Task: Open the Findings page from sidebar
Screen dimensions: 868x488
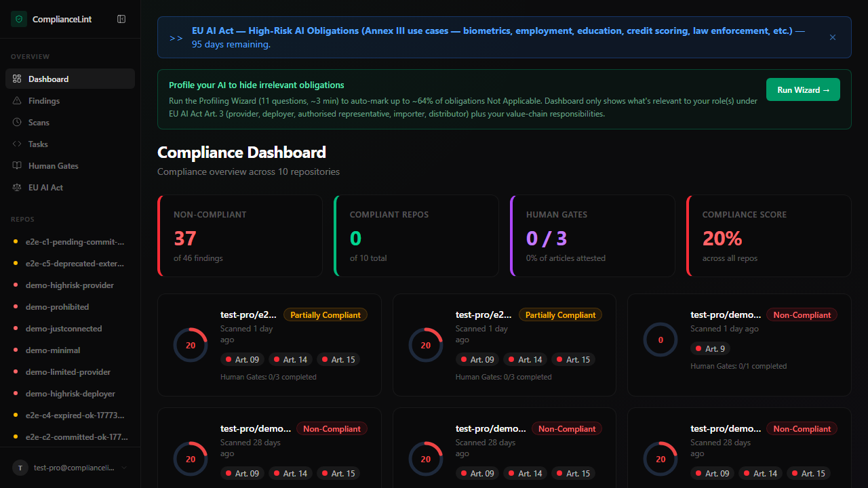Action: [44, 101]
